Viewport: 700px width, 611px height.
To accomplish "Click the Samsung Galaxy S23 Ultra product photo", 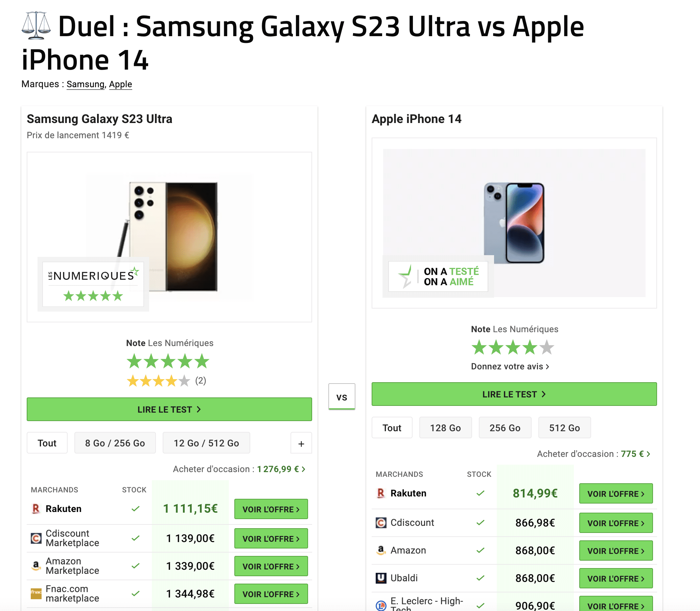I will coord(184,235).
